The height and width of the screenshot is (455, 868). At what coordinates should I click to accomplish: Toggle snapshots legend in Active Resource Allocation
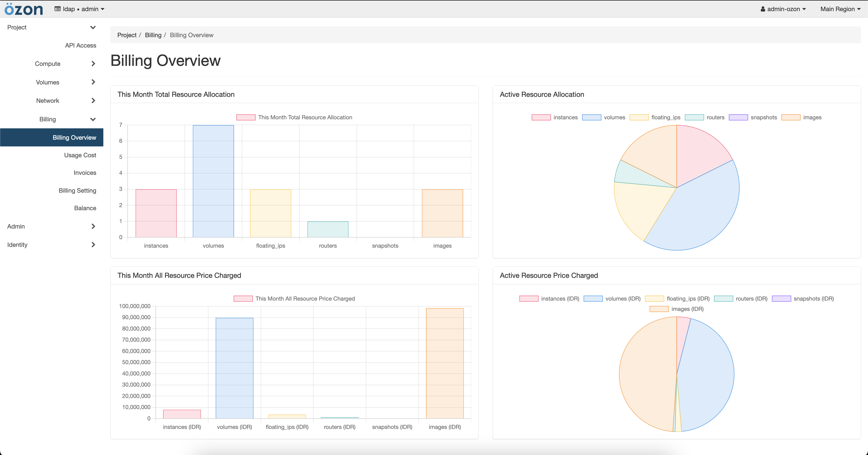pos(753,117)
